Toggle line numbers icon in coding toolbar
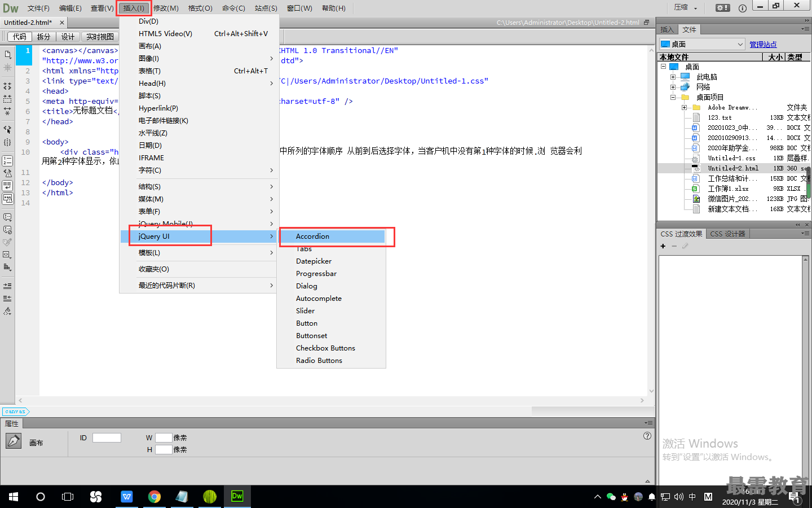 pos(7,161)
